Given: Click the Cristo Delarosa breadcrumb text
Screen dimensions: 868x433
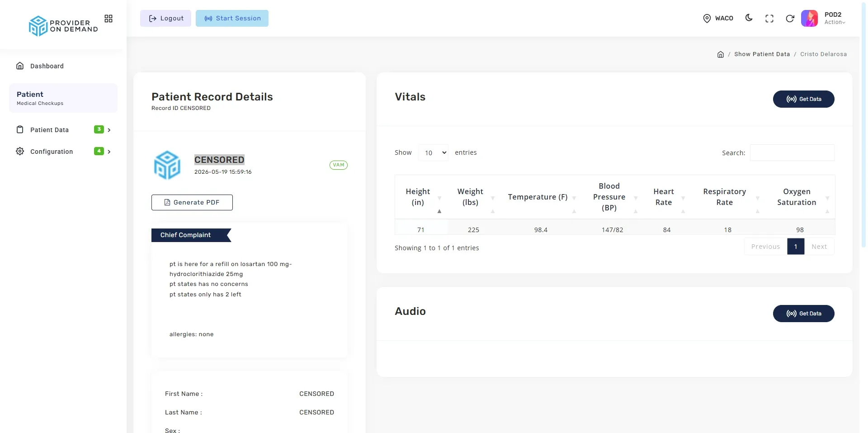Looking at the screenshot, I should pyautogui.click(x=823, y=54).
